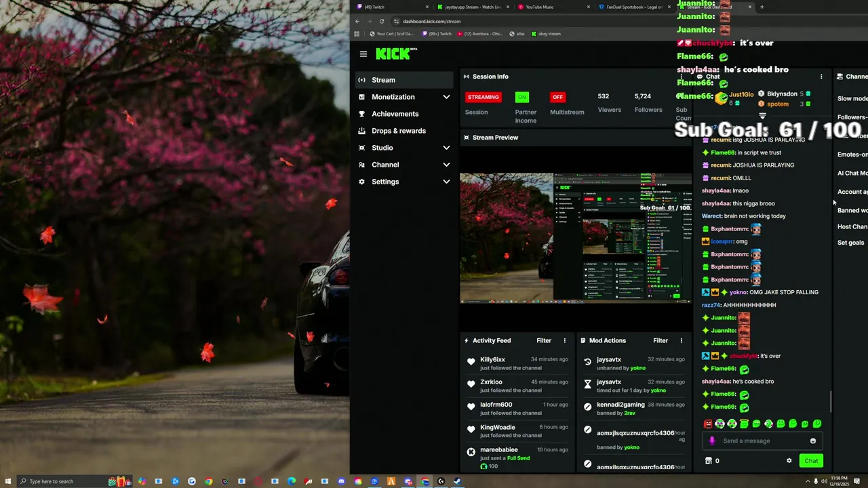Screen dimensions: 868x488
Task: Expand the Studio sidebar section
Action: pyautogui.click(x=404, y=148)
